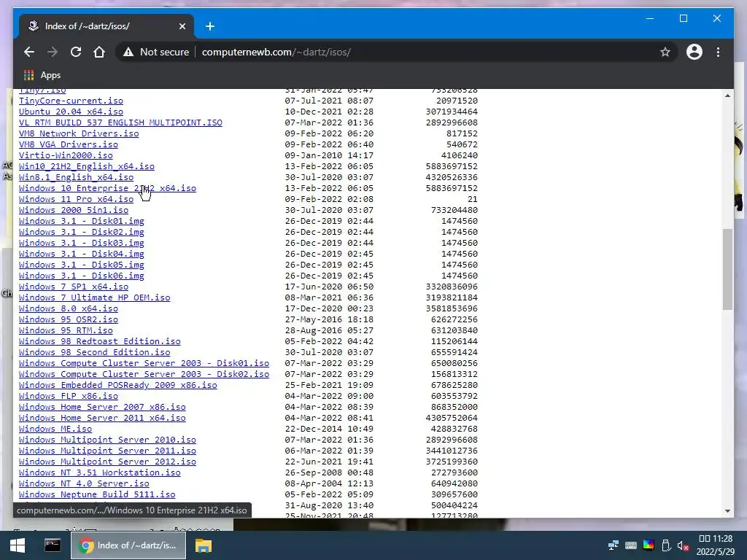The height and width of the screenshot is (560, 747).
Task: Download Windows_3.1_-_Disk02.img
Action: point(82,233)
